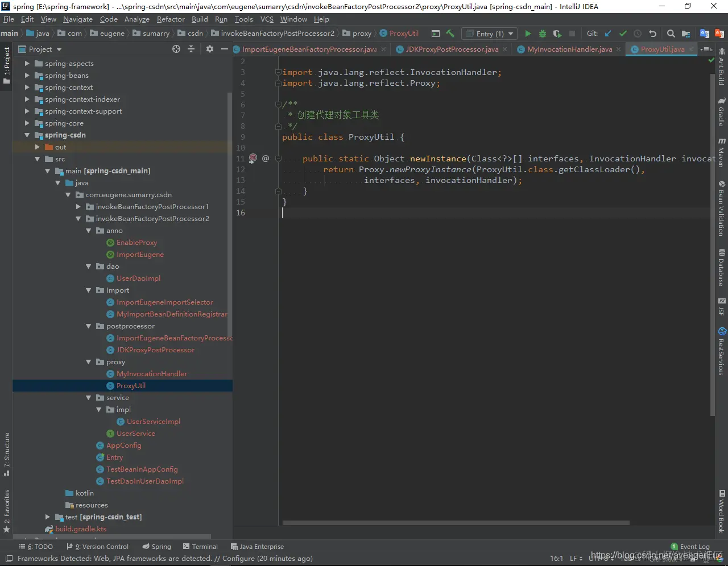Click locate-in-project crosshair icon in Project panel
Screen dimensions: 728x566
[x=176, y=49]
